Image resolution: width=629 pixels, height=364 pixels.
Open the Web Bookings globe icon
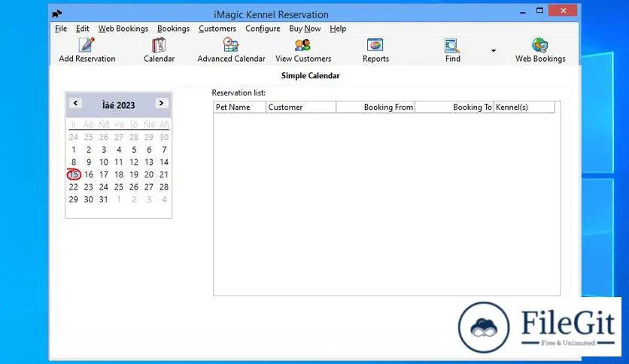coord(540,45)
